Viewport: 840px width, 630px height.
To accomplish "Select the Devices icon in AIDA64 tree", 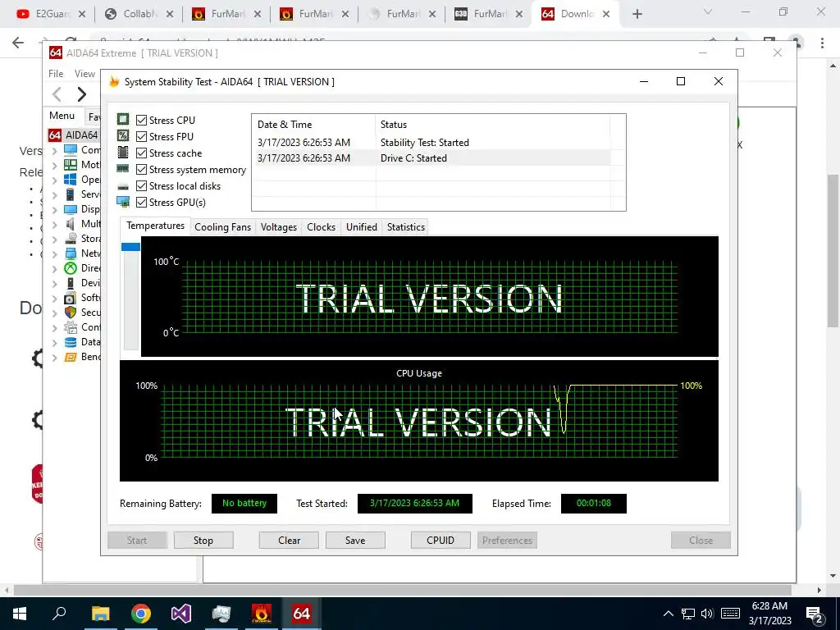I will click(71, 283).
